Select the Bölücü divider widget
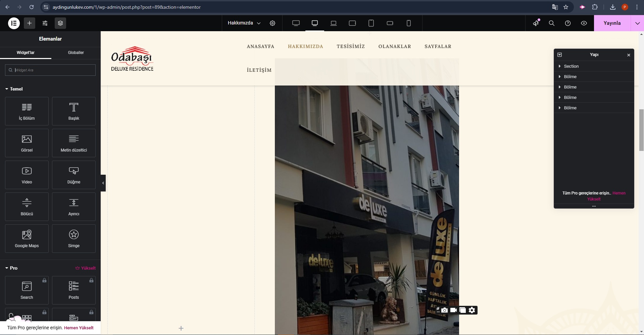Screen dimensions: 644x335 pyautogui.click(x=27, y=207)
